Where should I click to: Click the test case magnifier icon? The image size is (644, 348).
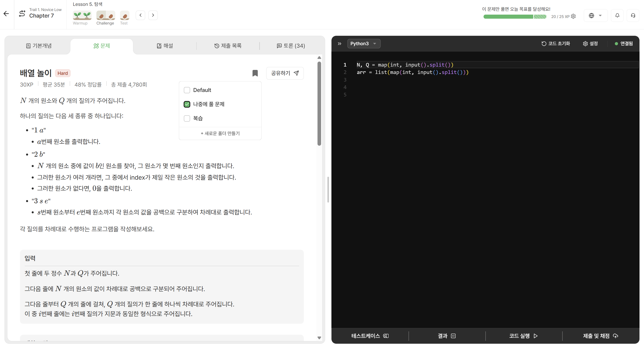[386, 336]
